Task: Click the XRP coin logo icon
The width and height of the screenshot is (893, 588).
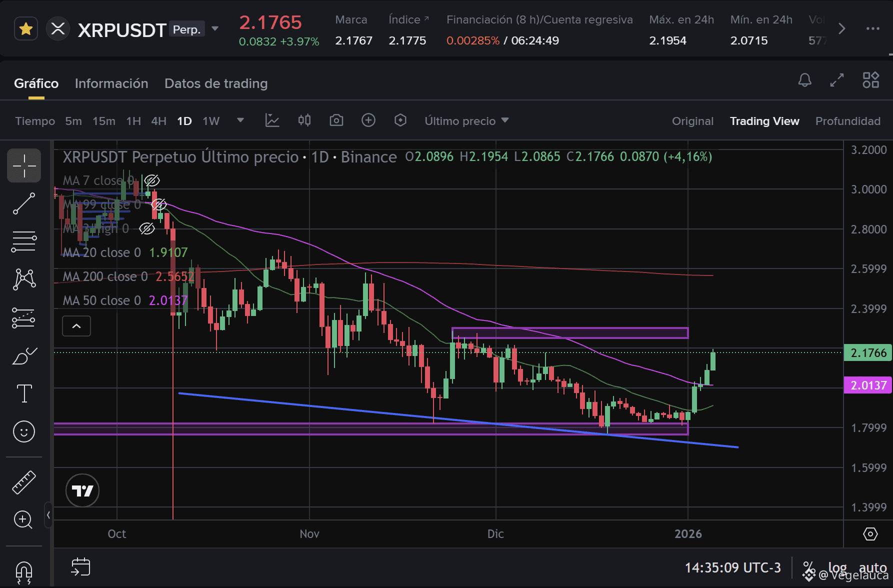Action: coord(58,29)
